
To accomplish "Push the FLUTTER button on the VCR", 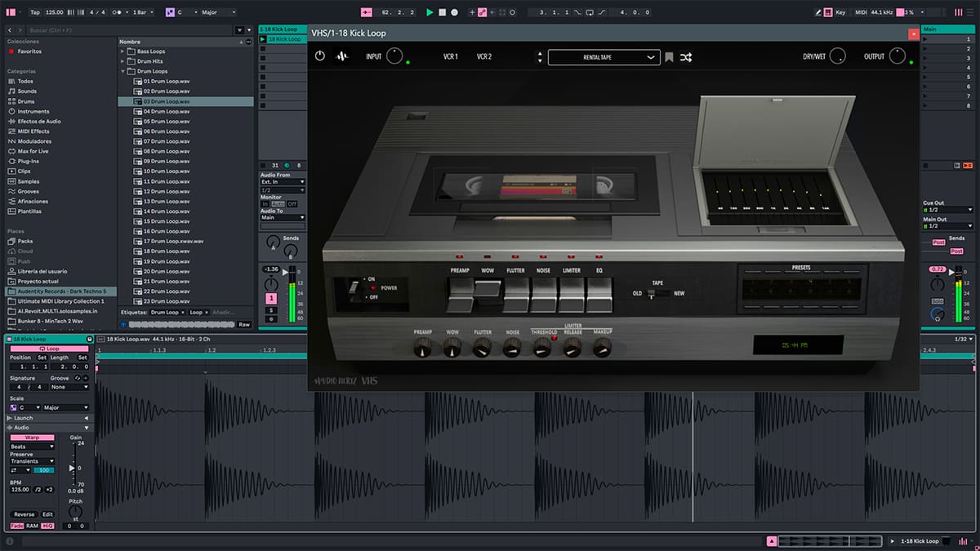I will point(515,294).
